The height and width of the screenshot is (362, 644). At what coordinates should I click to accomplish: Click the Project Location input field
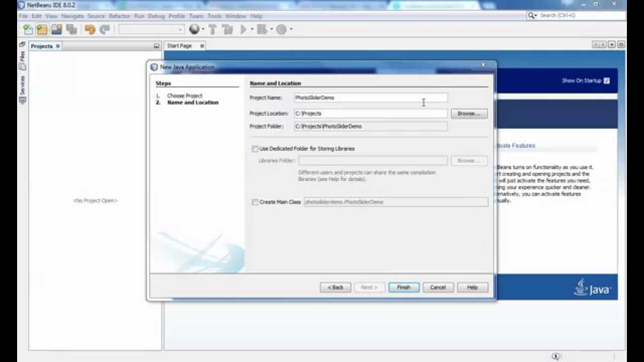coord(370,114)
